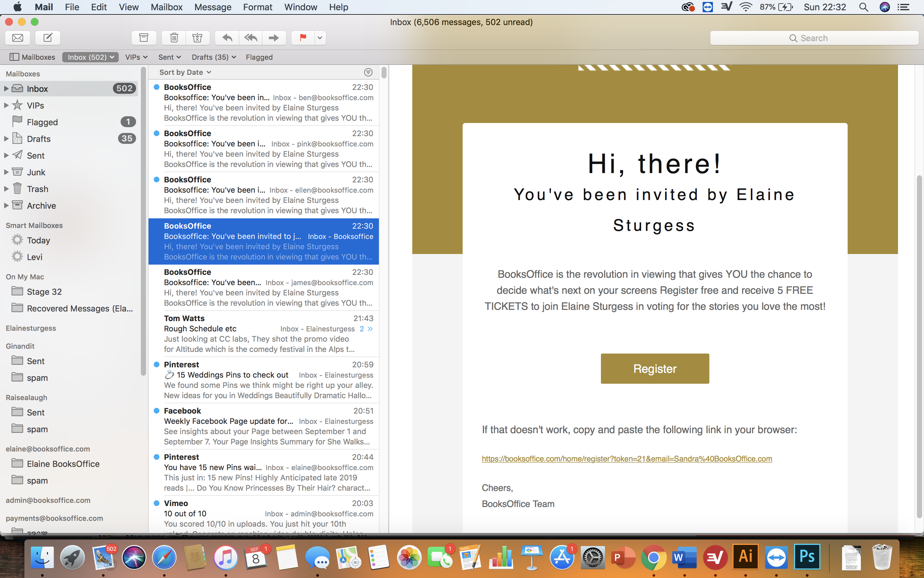Compose a new message
This screenshot has height=578, width=924.
click(x=48, y=38)
